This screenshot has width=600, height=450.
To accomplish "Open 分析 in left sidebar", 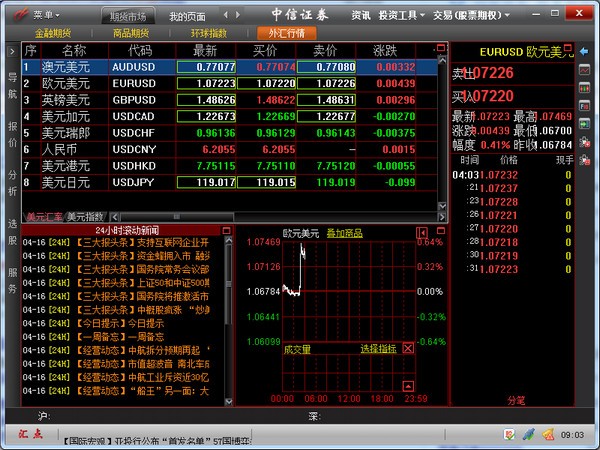I will 12,183.
